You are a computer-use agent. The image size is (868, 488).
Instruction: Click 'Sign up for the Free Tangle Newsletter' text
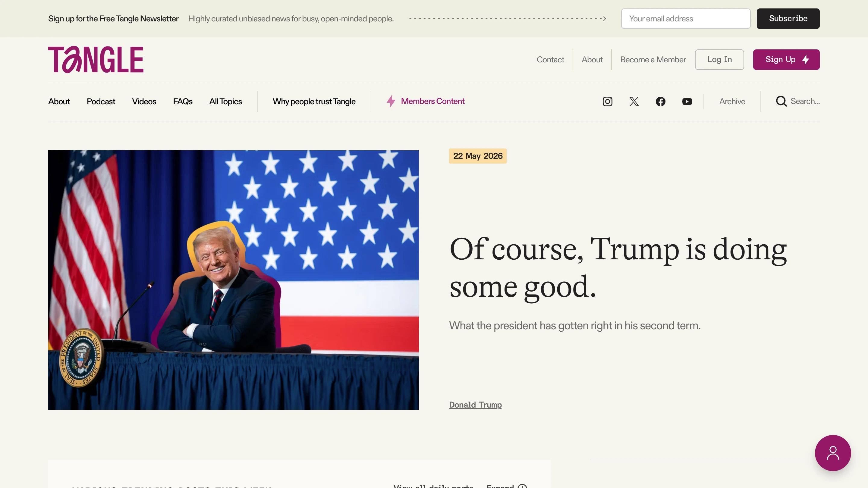[x=113, y=18]
